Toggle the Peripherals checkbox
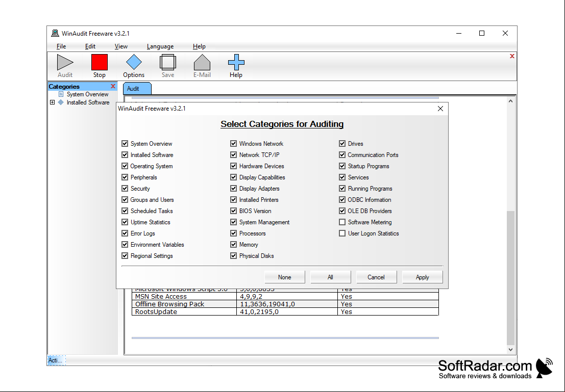The height and width of the screenshot is (392, 565). point(125,177)
